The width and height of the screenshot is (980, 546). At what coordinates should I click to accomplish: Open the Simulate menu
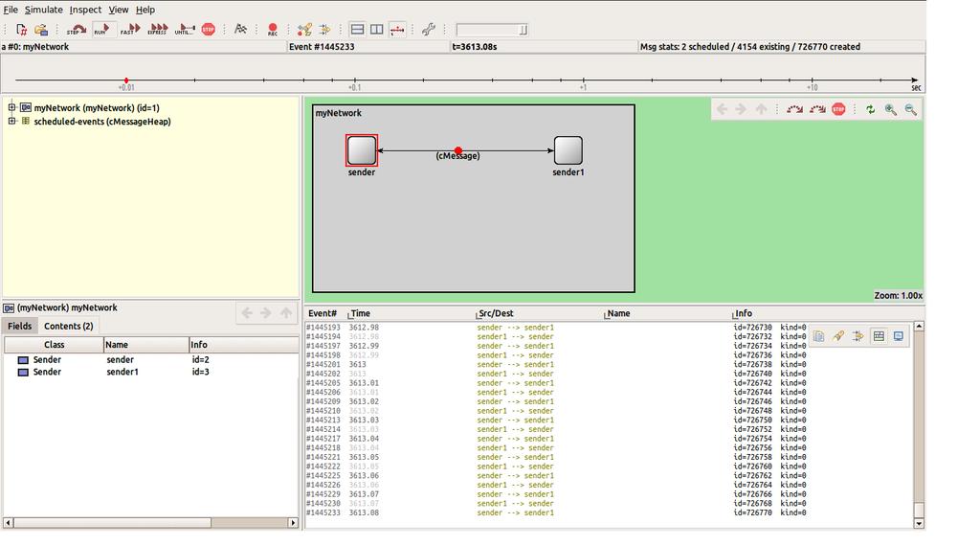[x=44, y=10]
